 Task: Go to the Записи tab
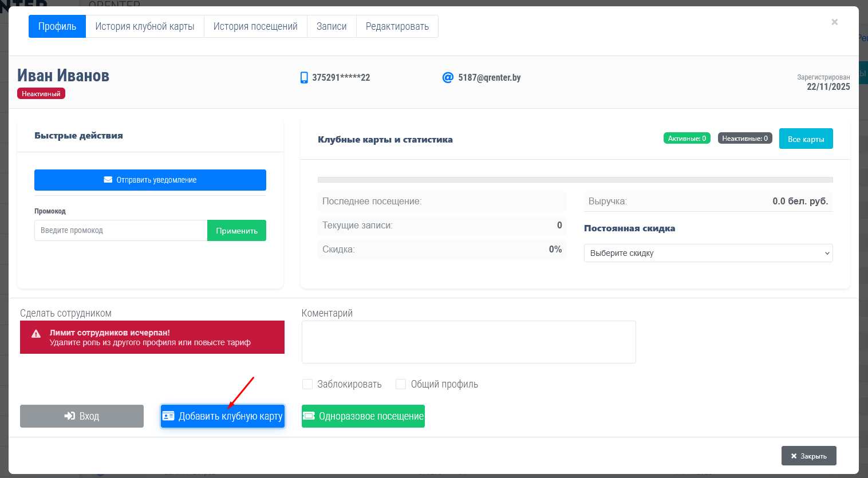[332, 26]
